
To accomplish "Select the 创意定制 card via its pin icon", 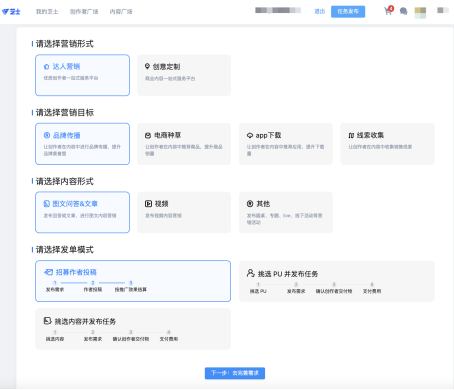I will pyautogui.click(x=147, y=66).
